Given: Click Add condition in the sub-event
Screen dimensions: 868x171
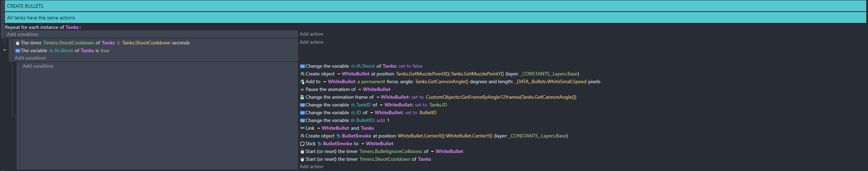Looking at the screenshot, I should [x=38, y=66].
